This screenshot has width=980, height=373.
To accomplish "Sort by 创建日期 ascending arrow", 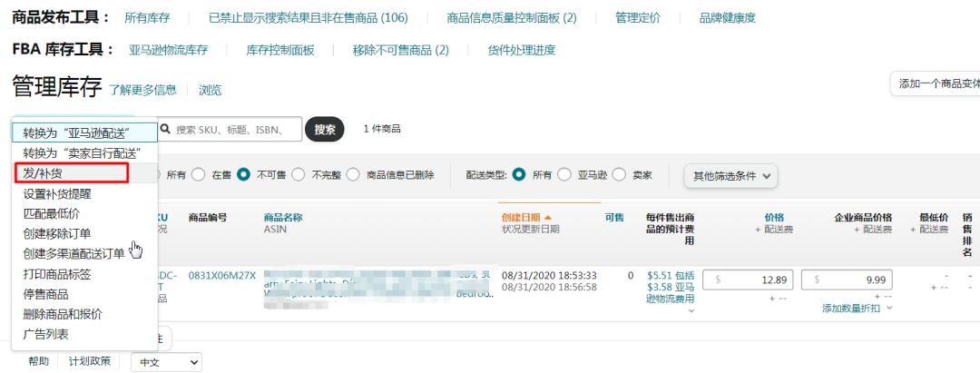I will (548, 218).
